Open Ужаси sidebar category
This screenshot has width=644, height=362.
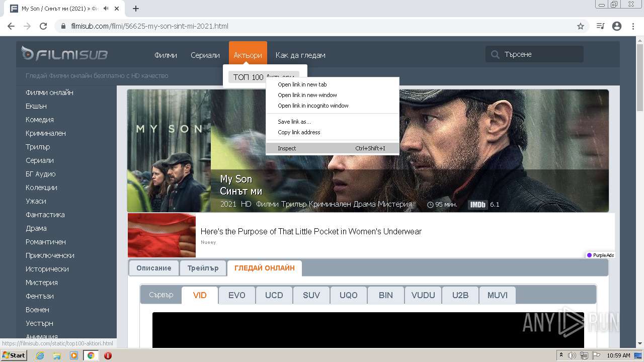coord(36,201)
